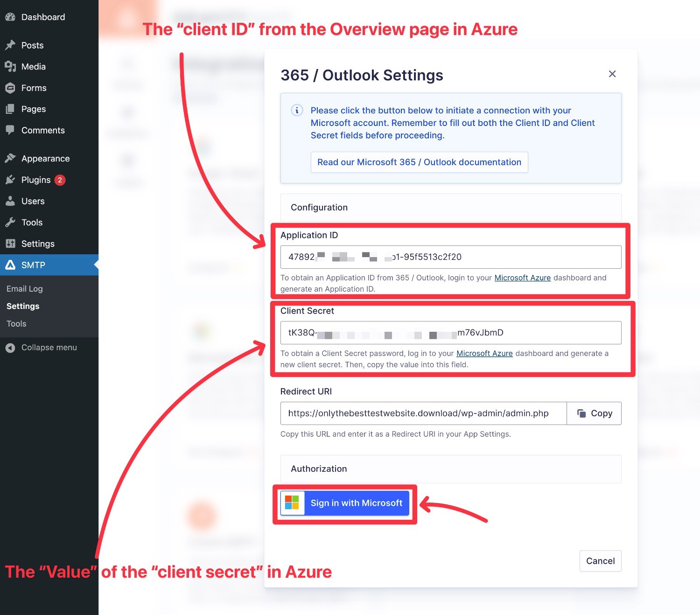The width and height of the screenshot is (700, 615).
Task: Click the info icon in the notice
Action: tap(297, 111)
